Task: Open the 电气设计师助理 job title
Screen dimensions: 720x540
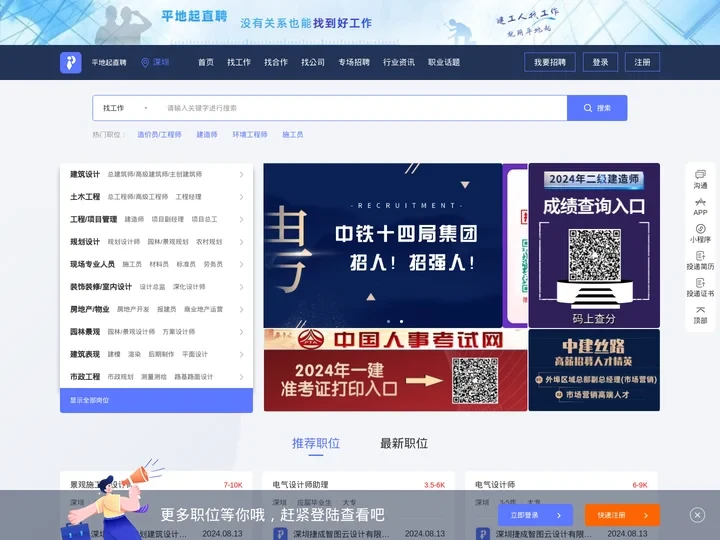Action: [300, 484]
